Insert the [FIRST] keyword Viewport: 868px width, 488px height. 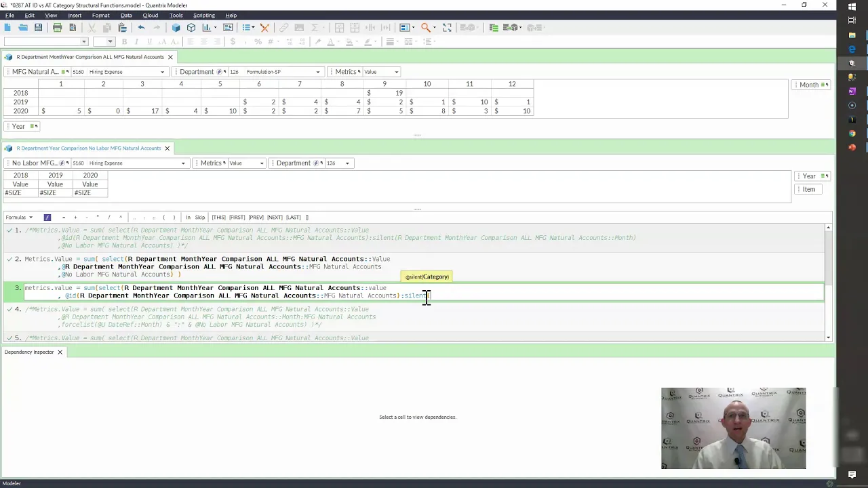click(237, 218)
